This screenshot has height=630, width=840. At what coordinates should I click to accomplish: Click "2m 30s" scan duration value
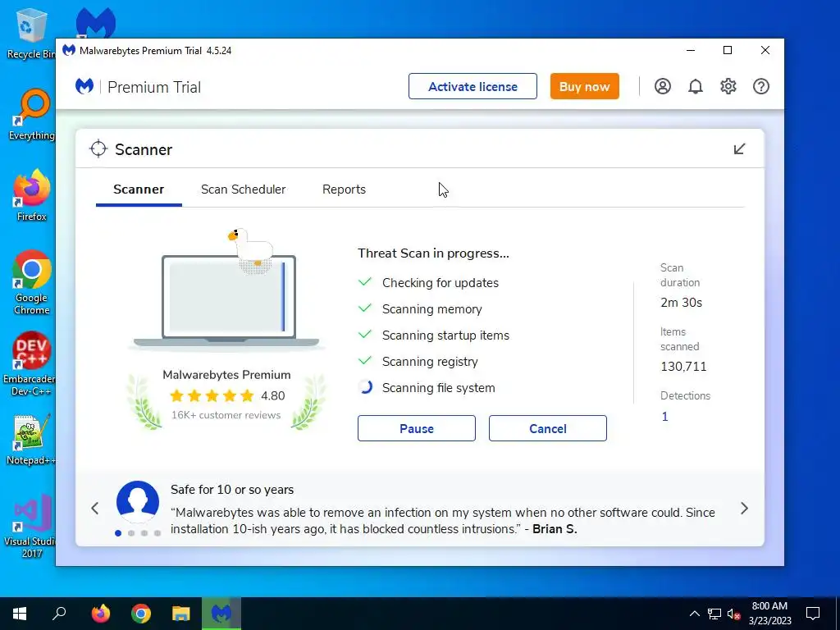[682, 303]
